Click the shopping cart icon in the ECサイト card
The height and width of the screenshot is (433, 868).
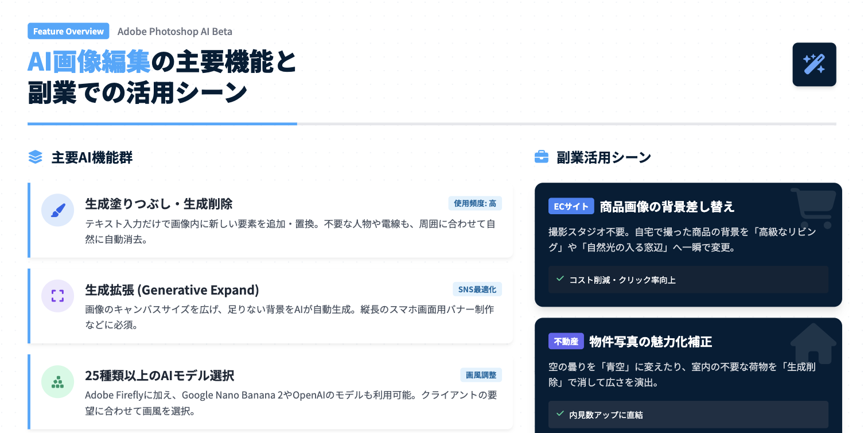click(812, 208)
